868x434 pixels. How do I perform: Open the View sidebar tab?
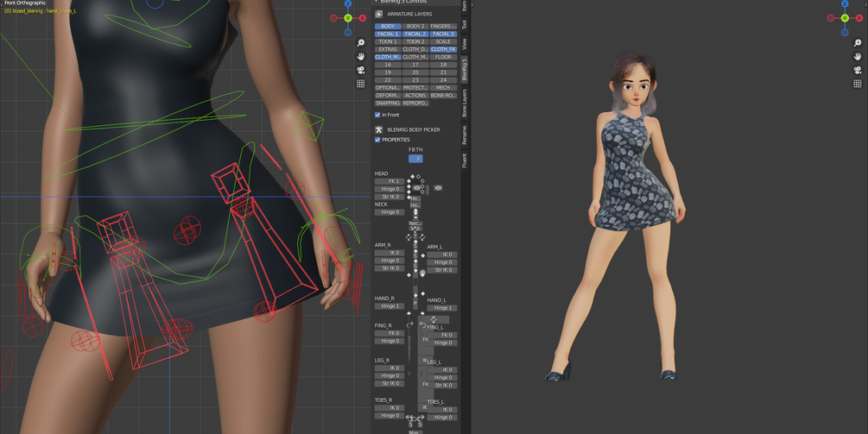(x=465, y=44)
